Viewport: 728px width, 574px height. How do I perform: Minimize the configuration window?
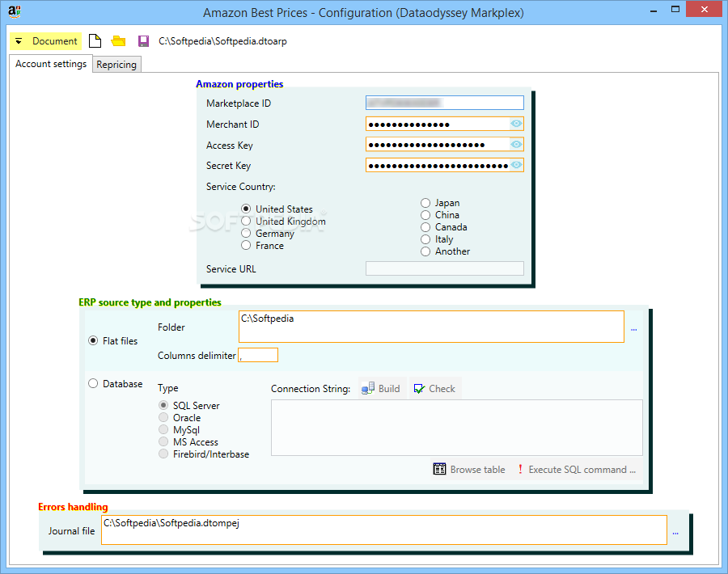[x=654, y=11]
